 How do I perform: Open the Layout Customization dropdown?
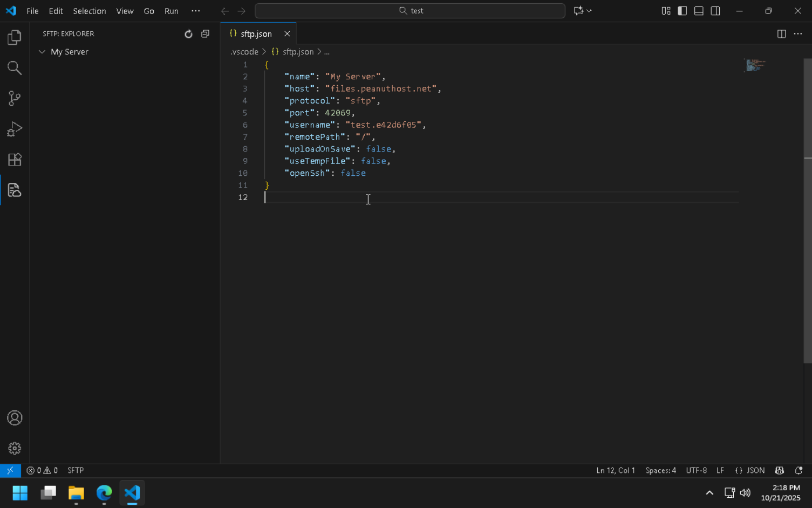(x=665, y=11)
